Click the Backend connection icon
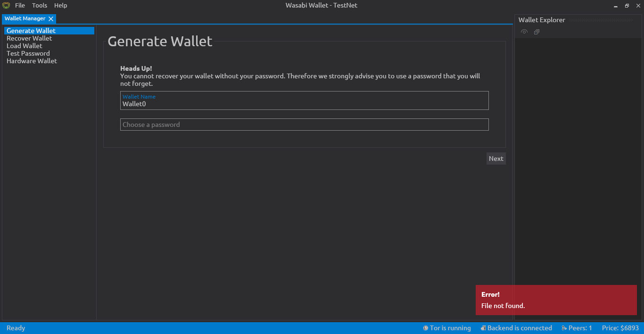The height and width of the screenshot is (334, 644). pyautogui.click(x=483, y=328)
